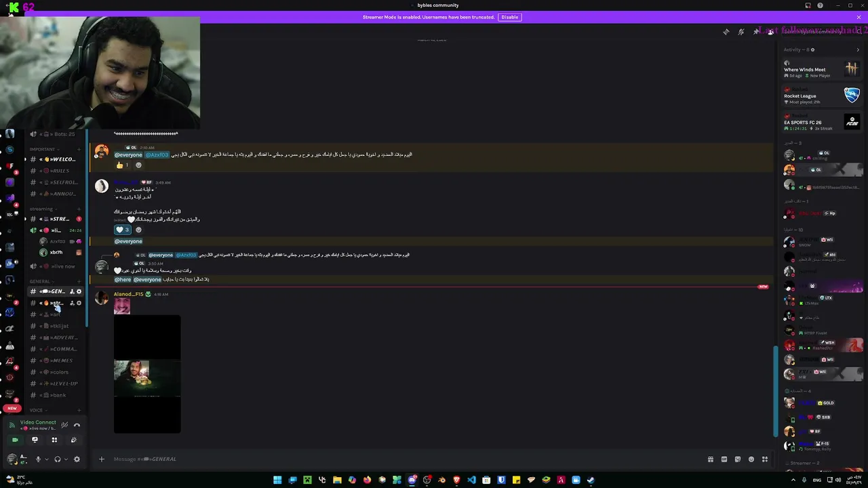Open the tklijat channel
868x488 pixels.
(x=55, y=326)
